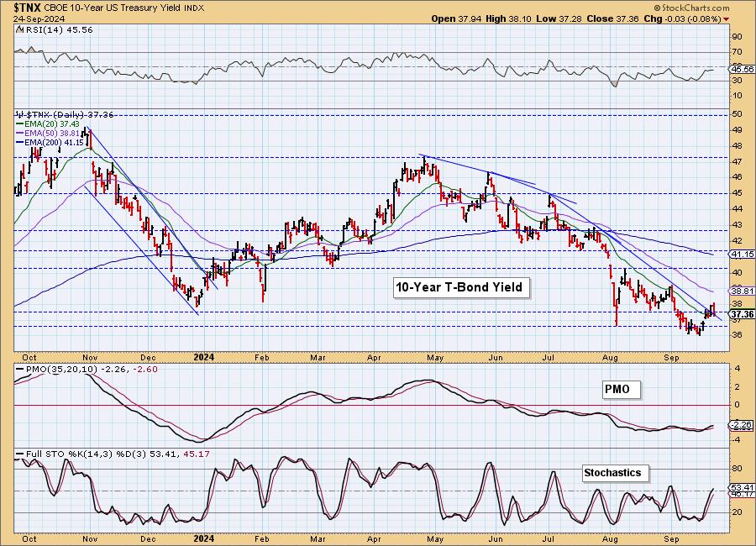Open the StockCharts.com credit at top right
756x546 pixels.
click(x=692, y=8)
